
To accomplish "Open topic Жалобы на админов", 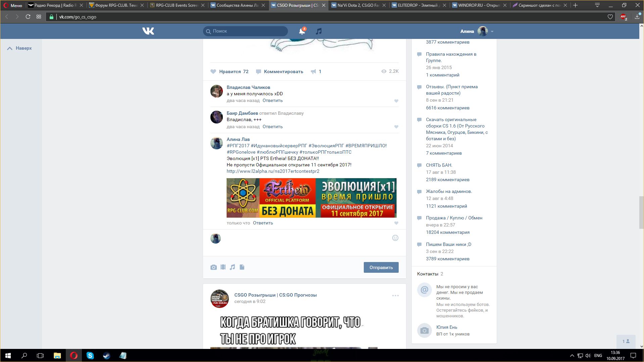I will click(x=449, y=191).
